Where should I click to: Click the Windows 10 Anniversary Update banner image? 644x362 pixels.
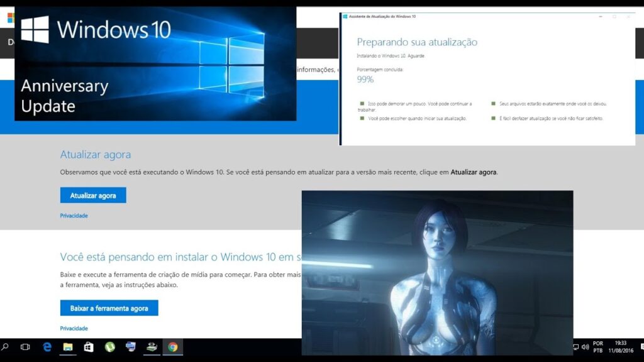[x=155, y=63]
